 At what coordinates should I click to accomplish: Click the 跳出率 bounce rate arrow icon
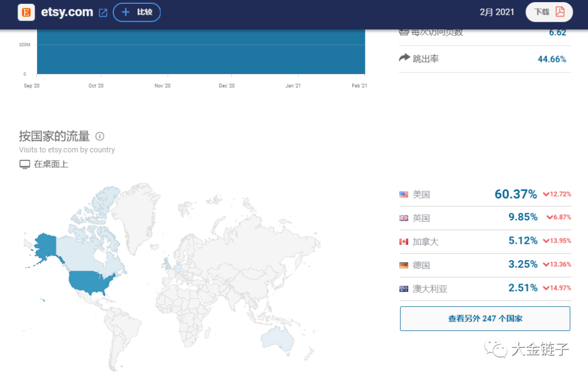pos(404,58)
